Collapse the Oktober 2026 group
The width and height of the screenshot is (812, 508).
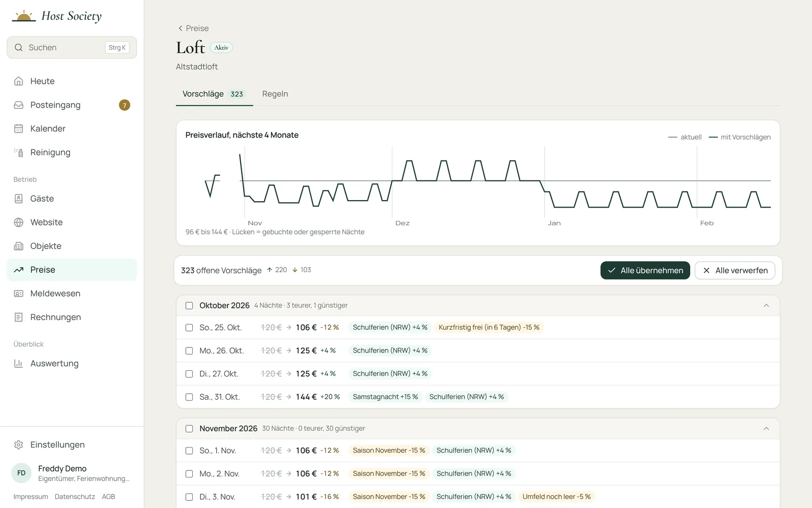click(x=766, y=305)
